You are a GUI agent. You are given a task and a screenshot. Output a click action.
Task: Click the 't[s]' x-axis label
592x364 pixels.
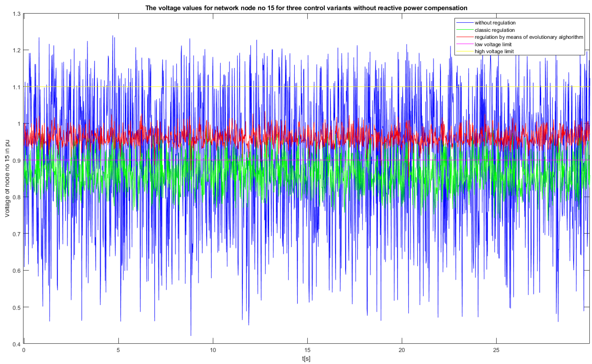(306, 359)
